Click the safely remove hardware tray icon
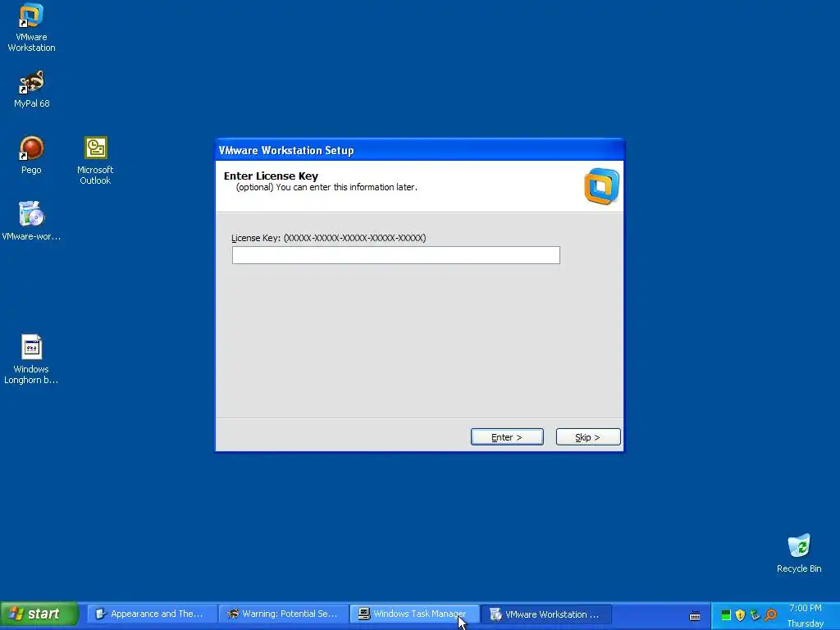The height and width of the screenshot is (630, 840). pos(756,615)
